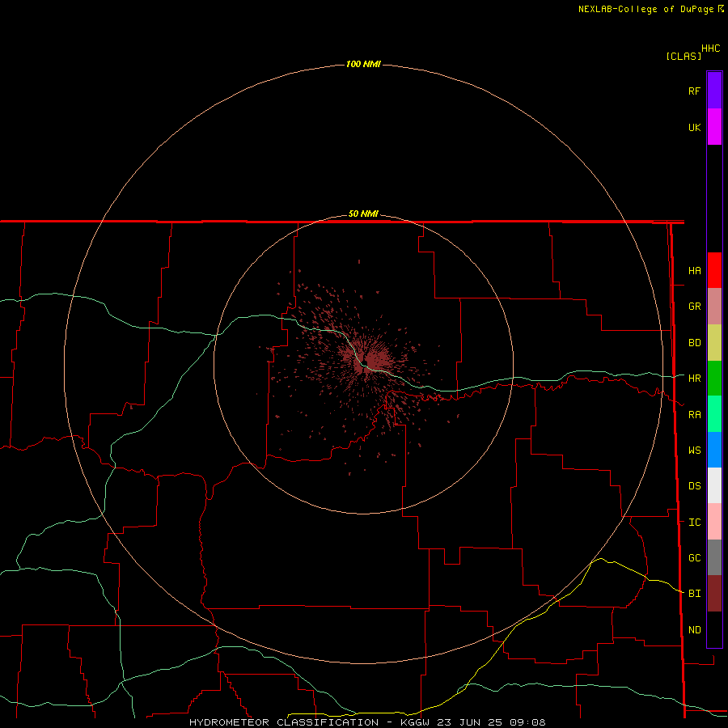
Task: Click the IC legend label
Action: 694,523
